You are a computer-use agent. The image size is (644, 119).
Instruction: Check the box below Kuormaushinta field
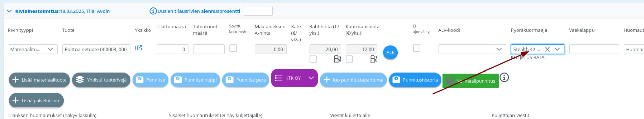[x=349, y=59]
